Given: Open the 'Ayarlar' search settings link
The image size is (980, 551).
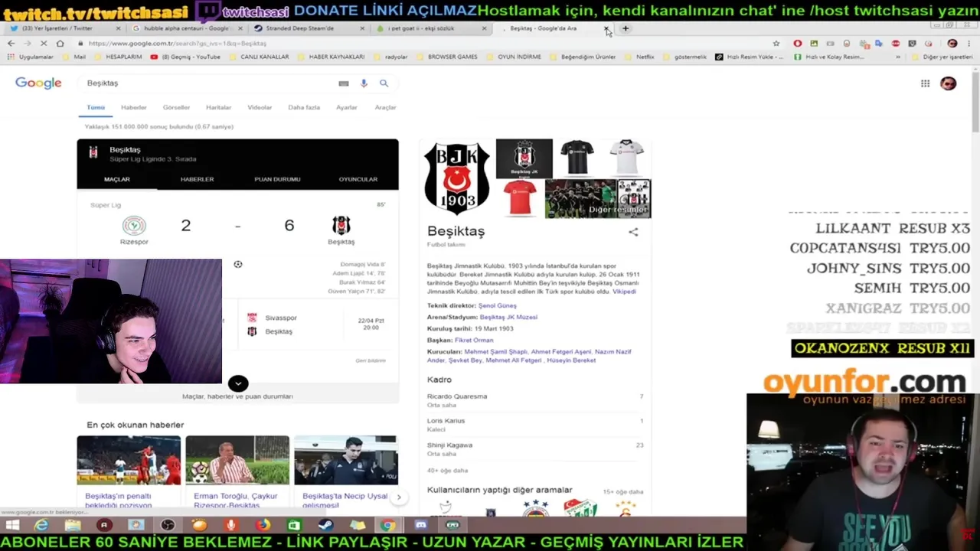Looking at the screenshot, I should 346,107.
